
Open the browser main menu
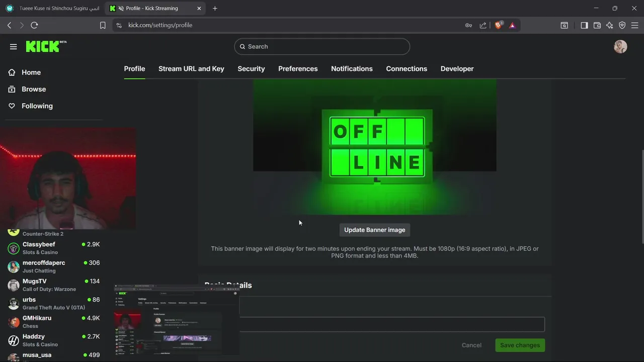pos(635,25)
